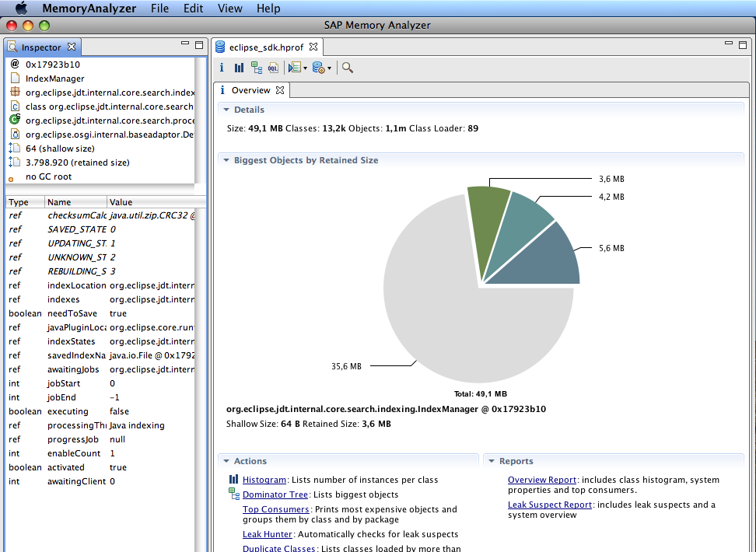Click the retained size icon beside 3.798.920
The image size is (756, 552).
15,162
